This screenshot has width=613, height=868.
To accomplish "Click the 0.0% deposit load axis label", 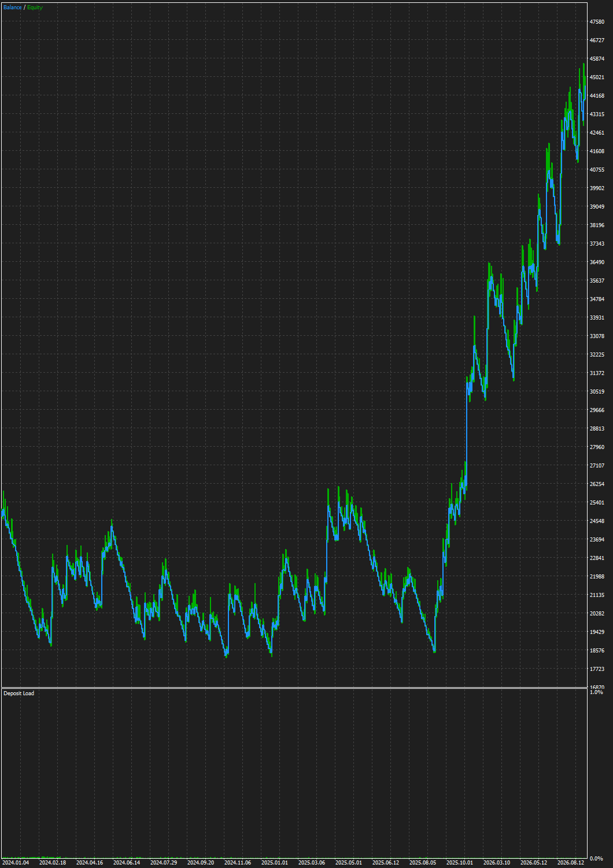I will pyautogui.click(x=596, y=859).
